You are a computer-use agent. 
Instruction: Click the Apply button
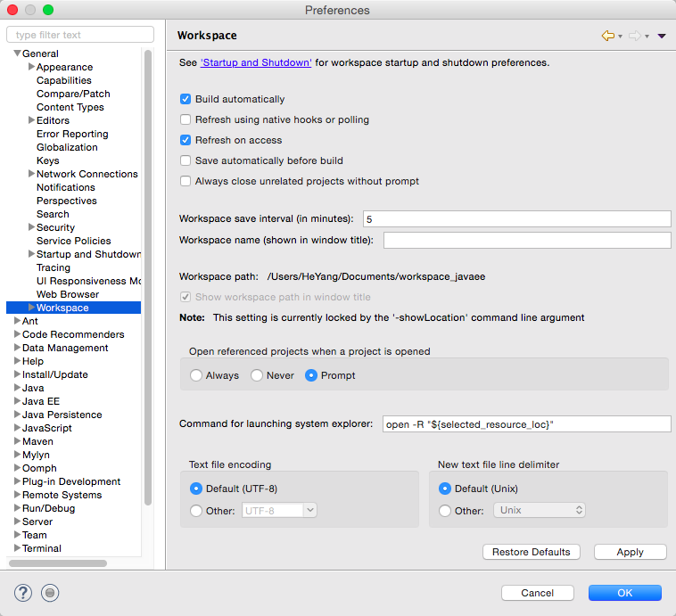(x=630, y=552)
